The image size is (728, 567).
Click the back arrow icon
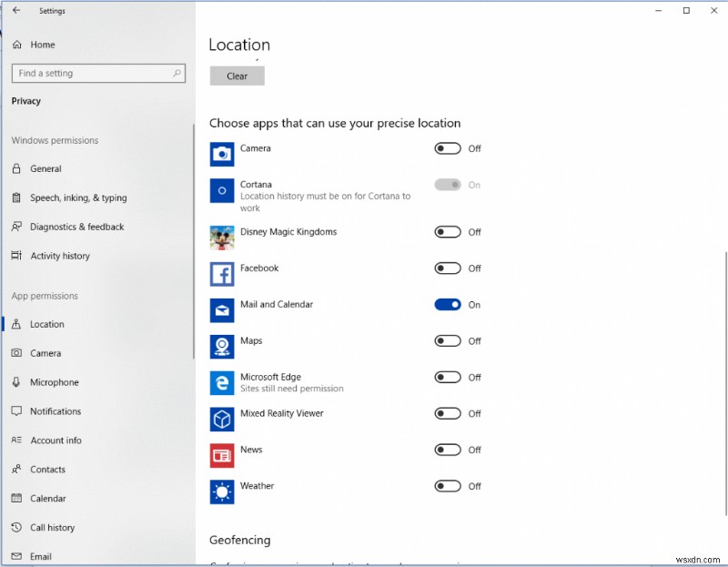[x=15, y=10]
